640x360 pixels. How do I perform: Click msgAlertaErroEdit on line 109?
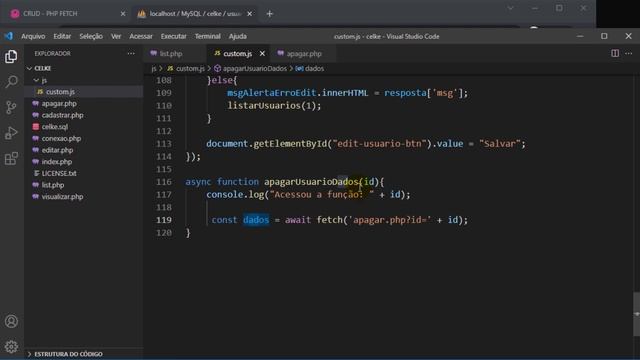(x=271, y=93)
